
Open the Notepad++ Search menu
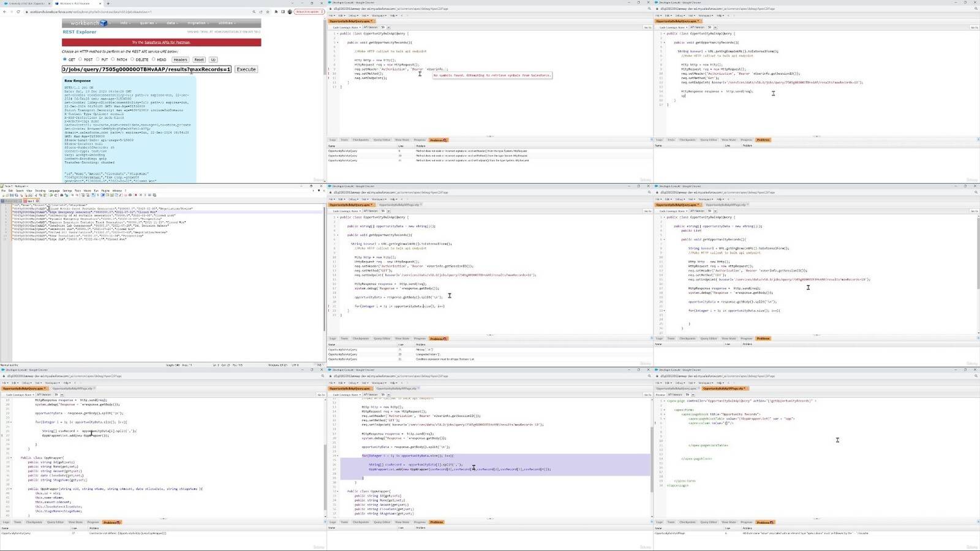20,191
